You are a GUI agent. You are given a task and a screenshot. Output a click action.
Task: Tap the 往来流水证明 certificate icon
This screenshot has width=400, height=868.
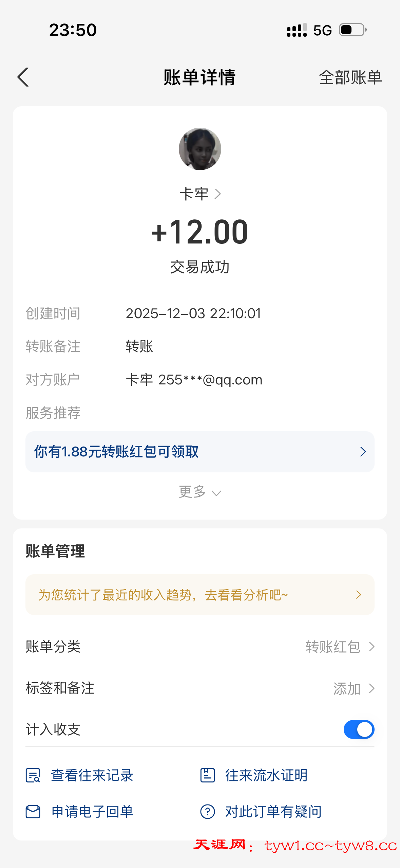pos(207,775)
